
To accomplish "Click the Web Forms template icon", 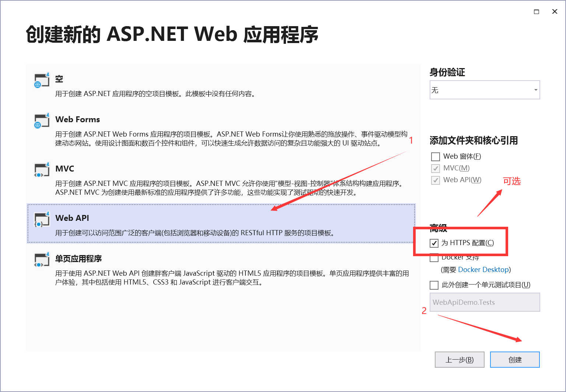I will (42, 121).
